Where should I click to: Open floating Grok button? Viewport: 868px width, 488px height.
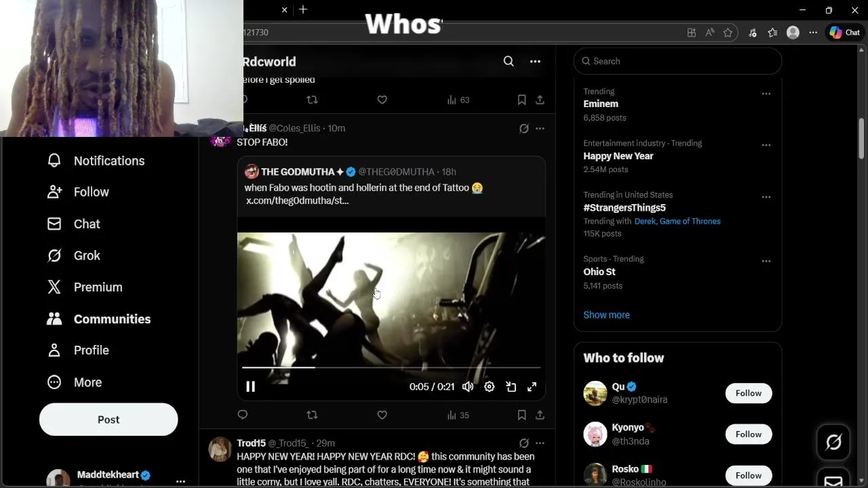(833, 443)
